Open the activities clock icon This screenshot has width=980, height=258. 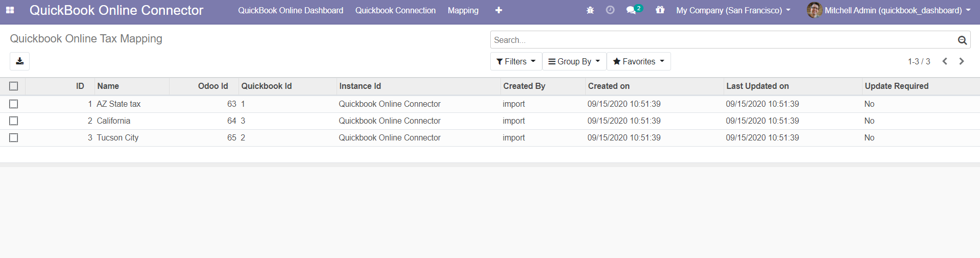coord(610,10)
